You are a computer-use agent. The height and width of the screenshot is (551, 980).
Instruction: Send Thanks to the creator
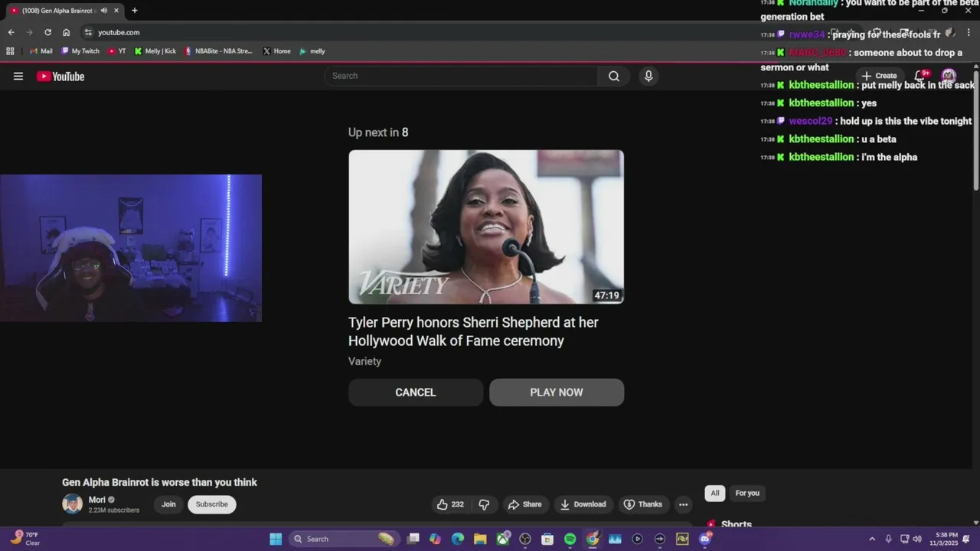pos(643,504)
